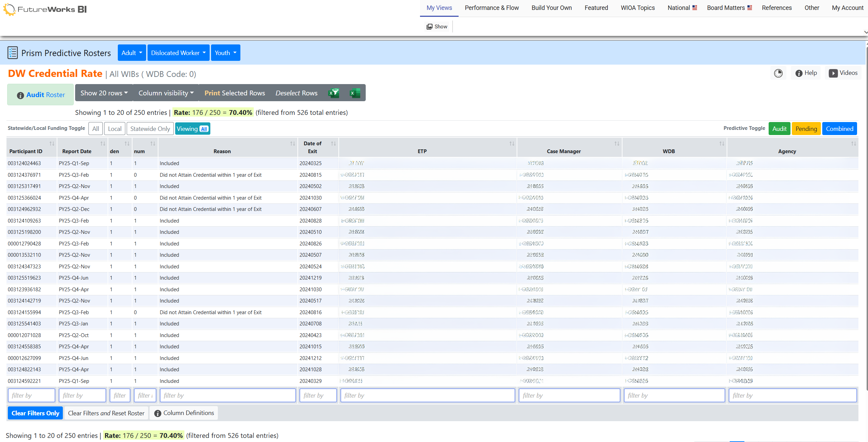Toggle funding view to All
868x442 pixels.
click(x=96, y=129)
